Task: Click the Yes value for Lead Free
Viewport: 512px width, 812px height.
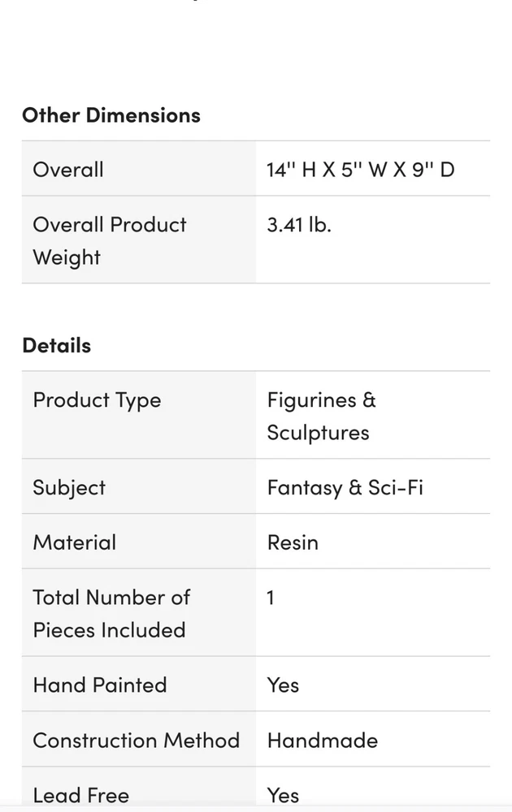Action: [x=283, y=795]
